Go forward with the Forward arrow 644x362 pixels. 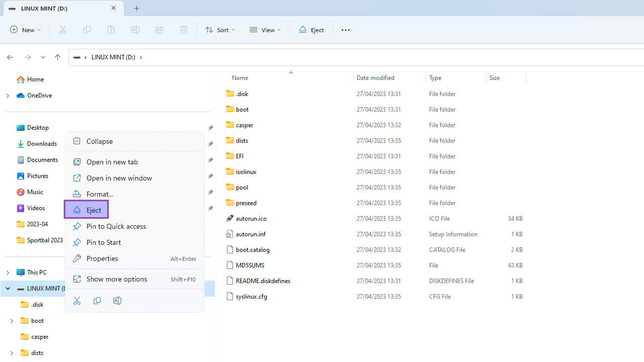[28, 57]
